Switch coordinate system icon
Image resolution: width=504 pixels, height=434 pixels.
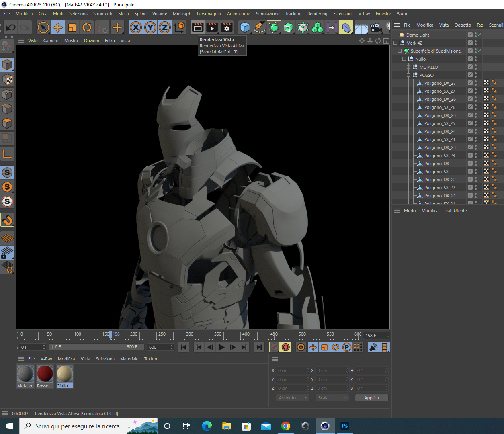[x=180, y=27]
